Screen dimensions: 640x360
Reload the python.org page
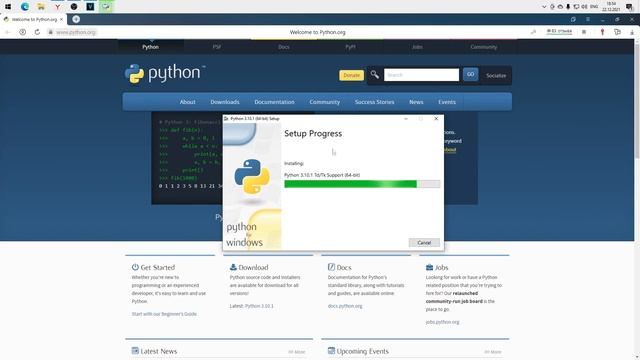pos(37,32)
